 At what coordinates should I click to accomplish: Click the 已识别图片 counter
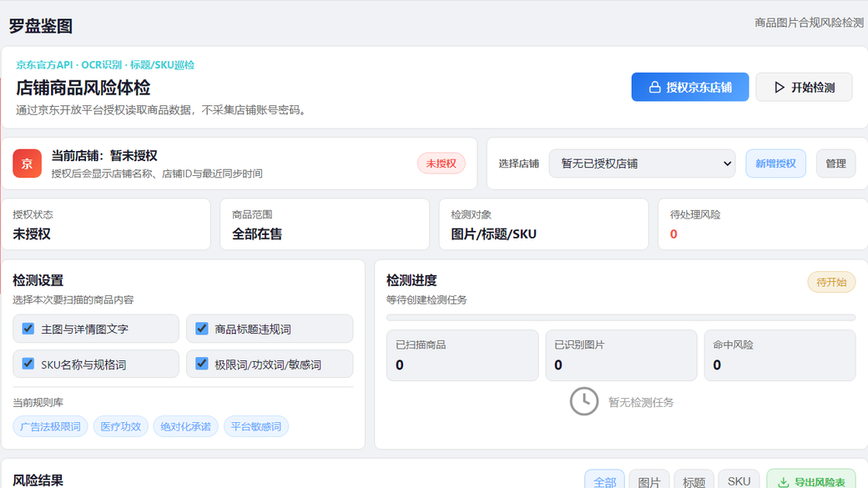621,355
